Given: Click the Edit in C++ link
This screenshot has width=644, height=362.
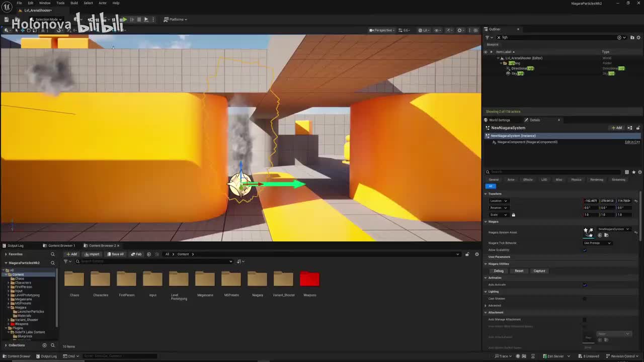Looking at the screenshot, I should pyautogui.click(x=632, y=142).
